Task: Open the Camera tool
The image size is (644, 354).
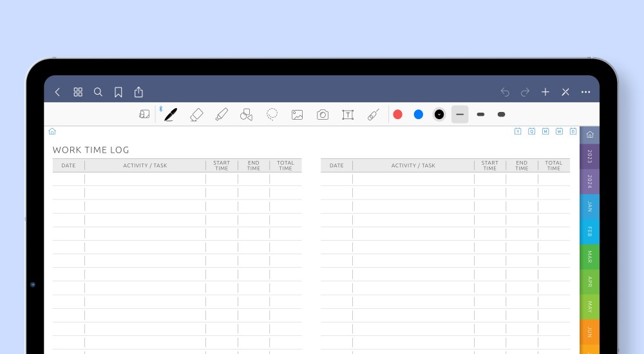Action: (x=323, y=115)
